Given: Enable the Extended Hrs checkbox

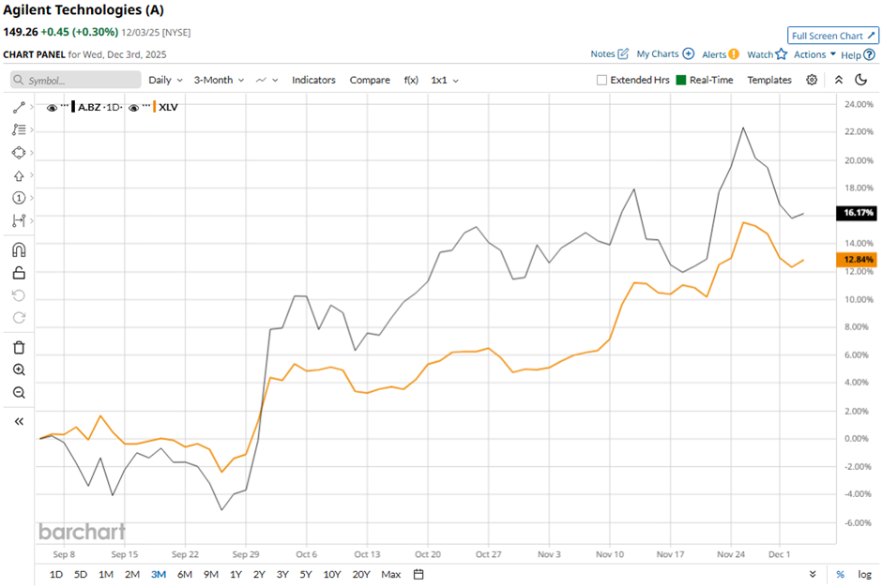Looking at the screenshot, I should 601,80.
